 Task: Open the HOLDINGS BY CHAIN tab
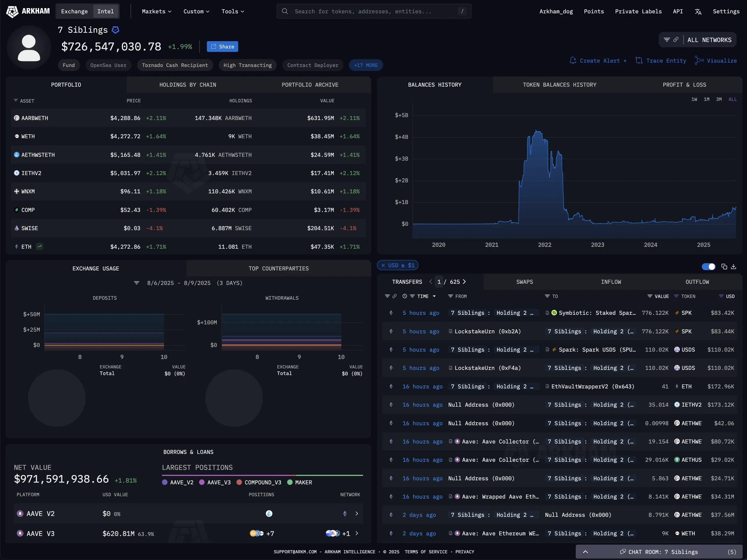pyautogui.click(x=188, y=85)
